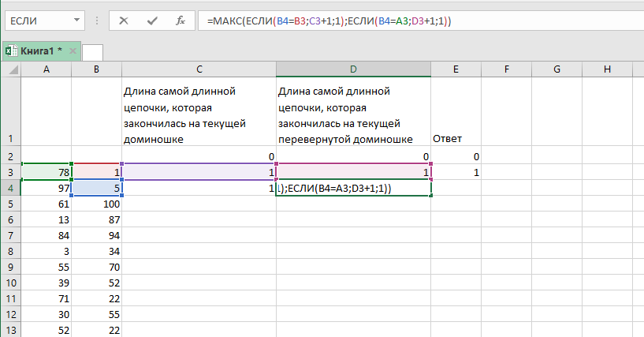Switch to the Книга1 workbook tab
The height and width of the screenshot is (337, 644).
point(39,51)
